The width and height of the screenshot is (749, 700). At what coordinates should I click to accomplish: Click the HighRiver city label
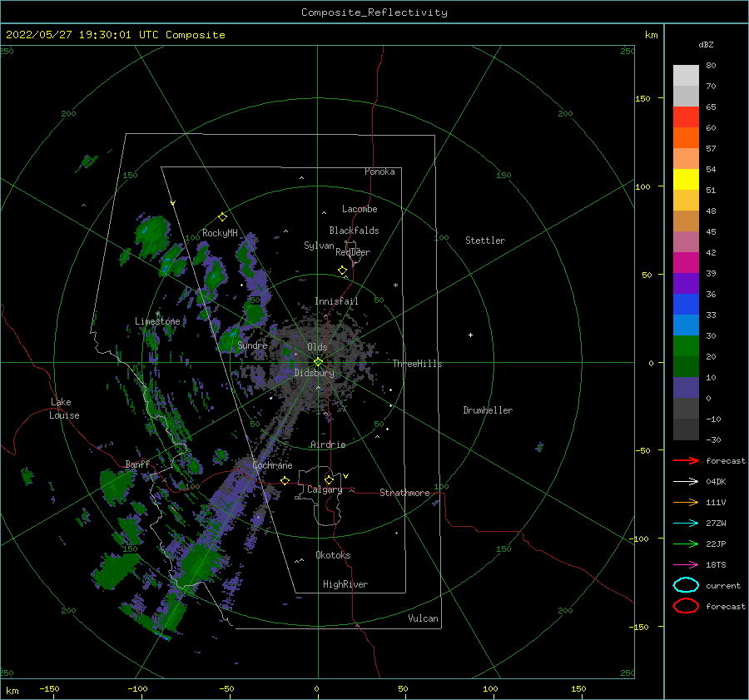(345, 584)
